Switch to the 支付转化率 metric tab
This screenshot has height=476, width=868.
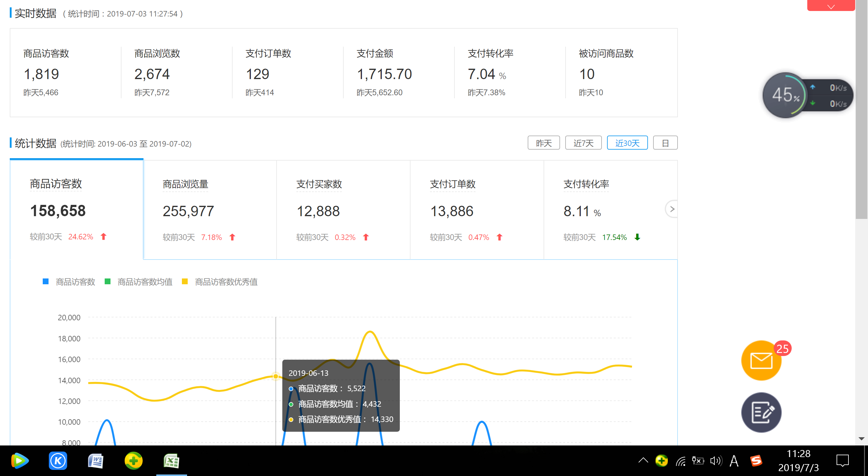click(610, 209)
